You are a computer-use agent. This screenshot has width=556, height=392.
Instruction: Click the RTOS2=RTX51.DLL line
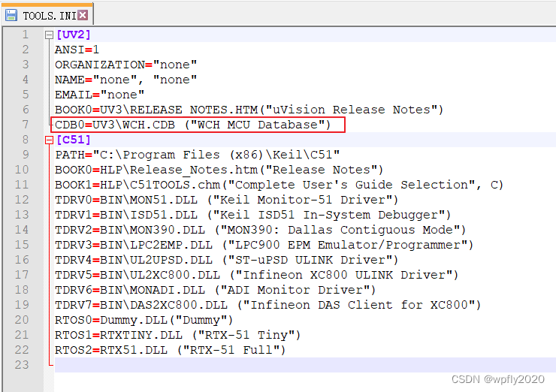tap(171, 350)
